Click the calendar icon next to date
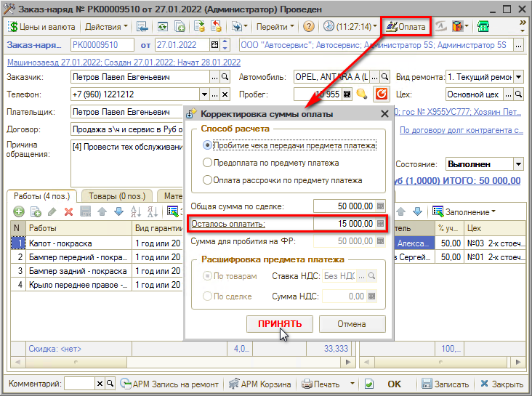 214,45
